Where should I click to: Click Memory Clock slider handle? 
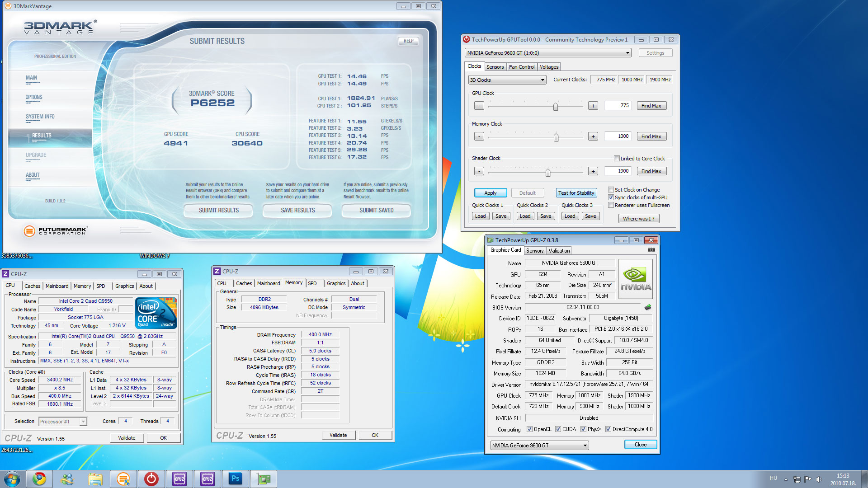point(556,137)
